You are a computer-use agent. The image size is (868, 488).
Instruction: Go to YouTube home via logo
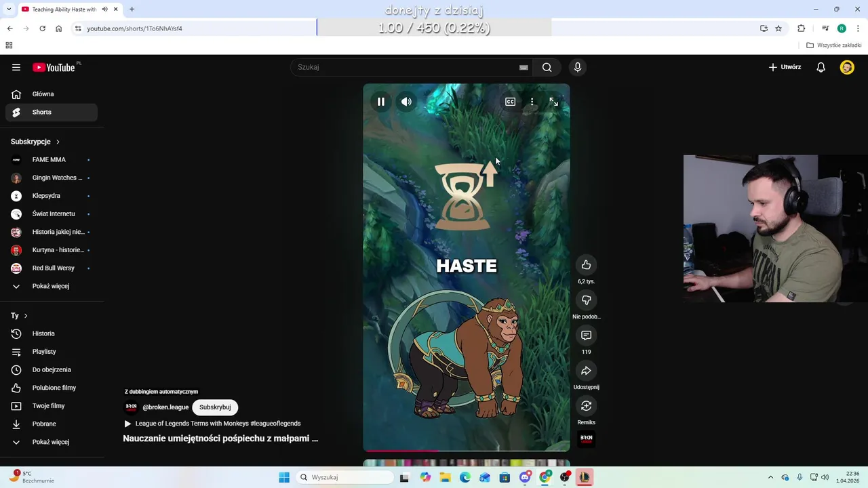(54, 67)
